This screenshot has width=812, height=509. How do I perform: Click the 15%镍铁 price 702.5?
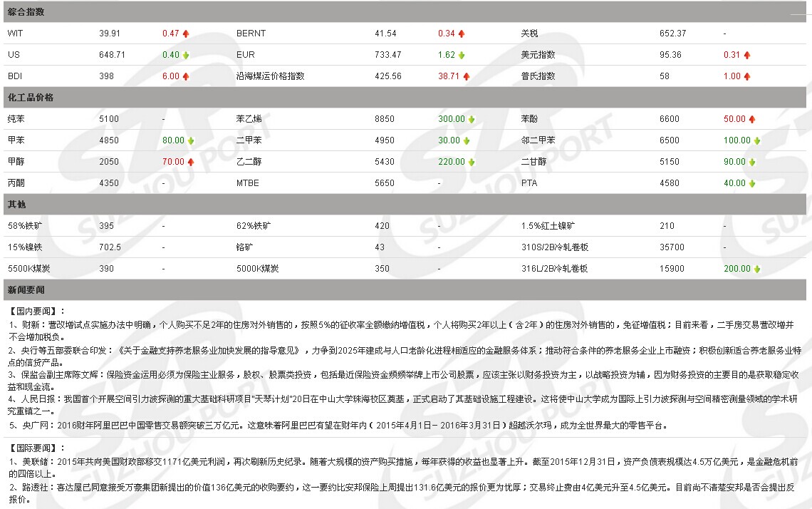click(110, 247)
